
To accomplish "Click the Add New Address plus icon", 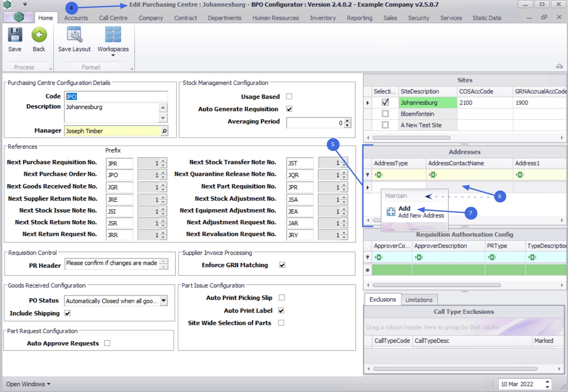I will pos(391,212).
